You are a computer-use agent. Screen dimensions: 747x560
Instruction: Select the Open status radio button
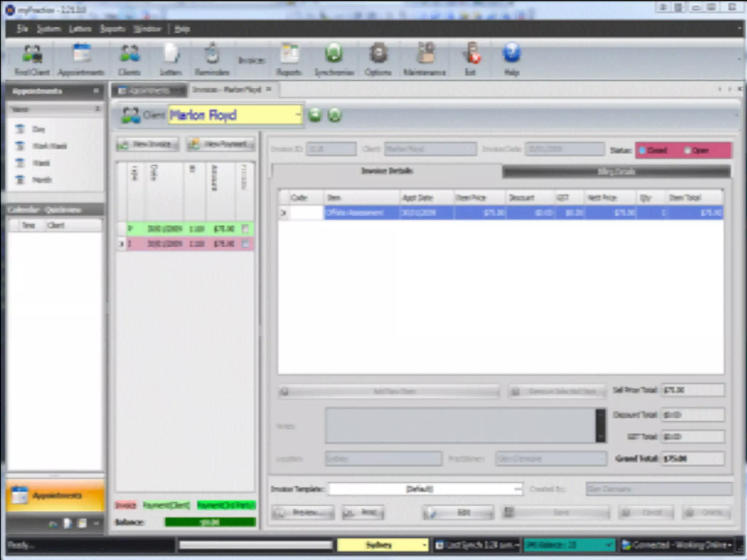687,151
